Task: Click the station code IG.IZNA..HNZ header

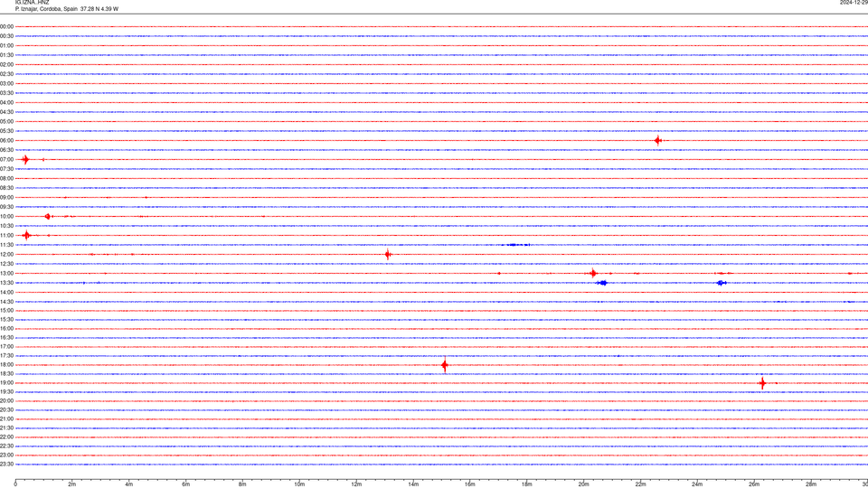Action: click(x=33, y=3)
